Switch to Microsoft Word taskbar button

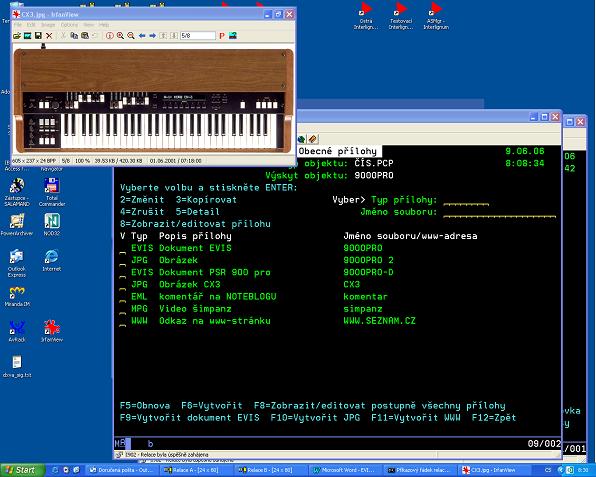tap(345, 470)
